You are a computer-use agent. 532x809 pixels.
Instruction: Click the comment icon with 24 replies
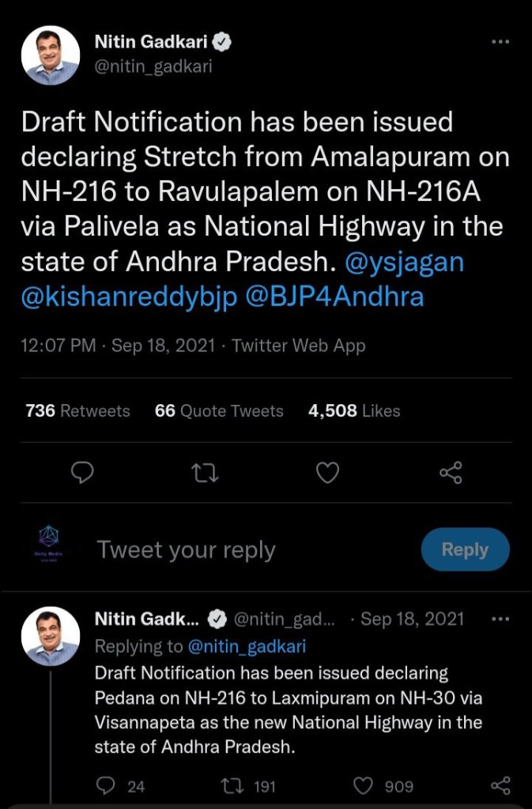click(107, 786)
